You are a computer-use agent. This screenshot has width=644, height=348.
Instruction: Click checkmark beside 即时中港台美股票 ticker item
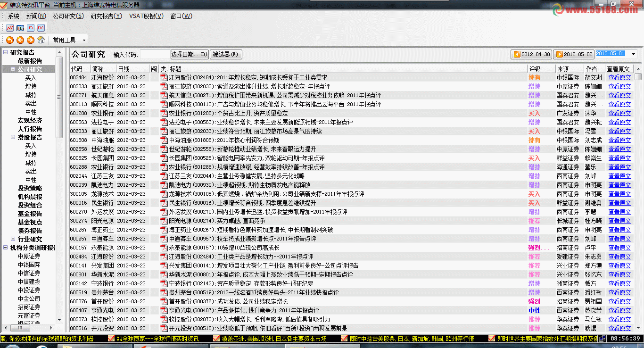tap(345, 339)
